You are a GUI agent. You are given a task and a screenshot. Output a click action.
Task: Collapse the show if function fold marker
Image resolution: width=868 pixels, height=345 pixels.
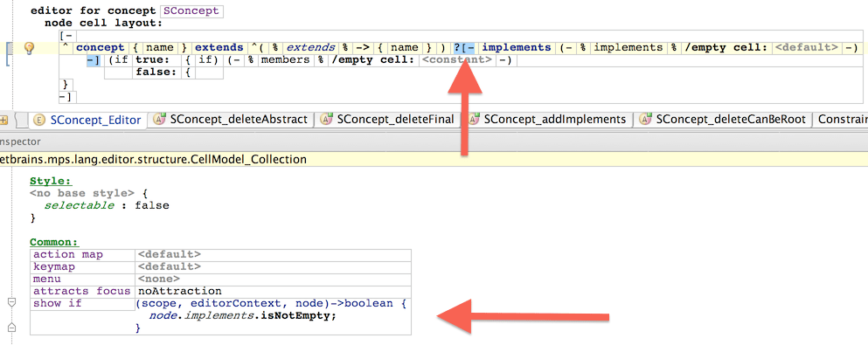point(11,303)
